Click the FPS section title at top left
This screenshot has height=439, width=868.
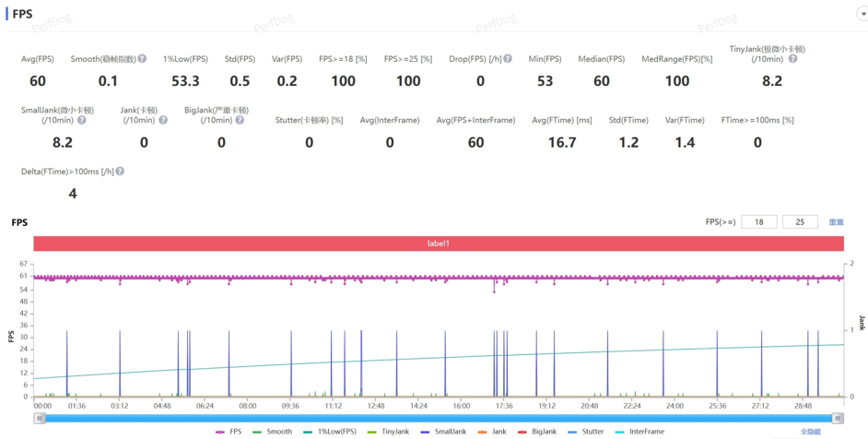pyautogui.click(x=22, y=15)
